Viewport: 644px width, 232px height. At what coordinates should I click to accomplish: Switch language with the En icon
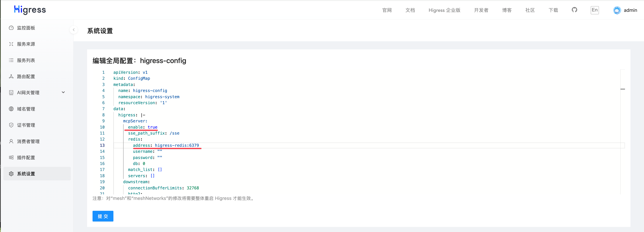coord(595,10)
